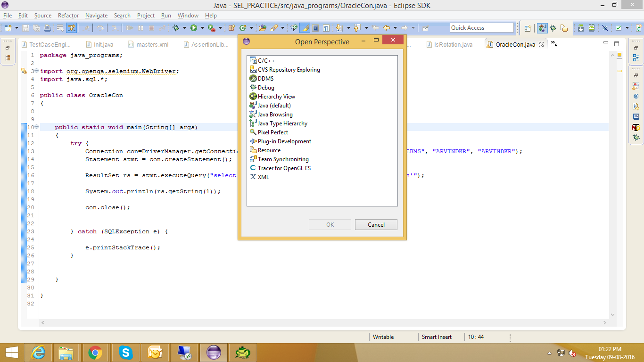Screen dimensions: 644x362
Task: Click the Print toolbar icon
Action: [47, 28]
